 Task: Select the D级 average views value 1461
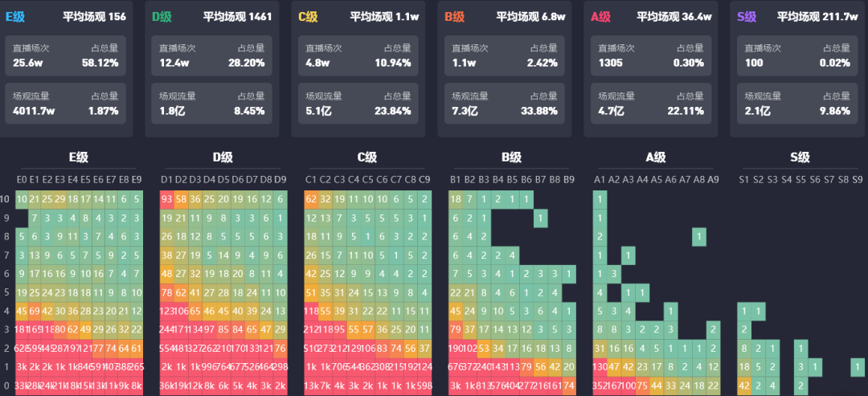pos(258,16)
